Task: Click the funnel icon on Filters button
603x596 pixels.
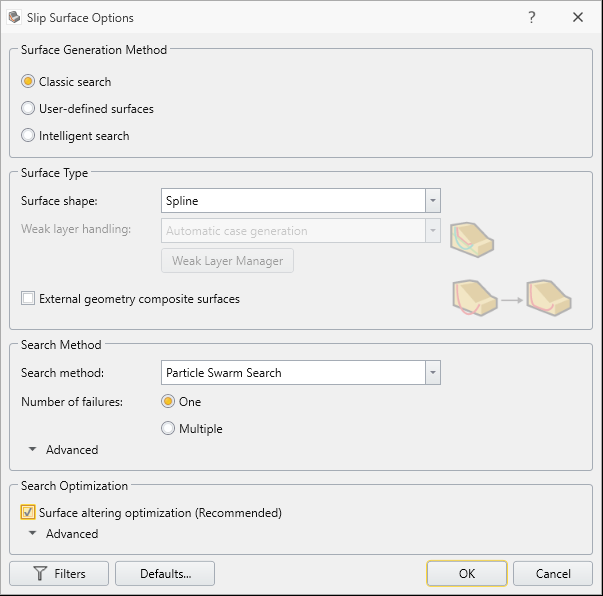Action: point(41,574)
